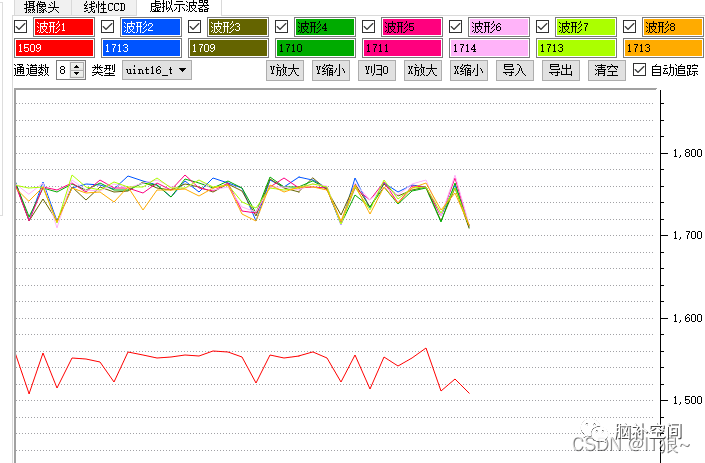The width and height of the screenshot is (705, 463).
Task: Disable the 波形6 channel checkbox
Action: (455, 27)
